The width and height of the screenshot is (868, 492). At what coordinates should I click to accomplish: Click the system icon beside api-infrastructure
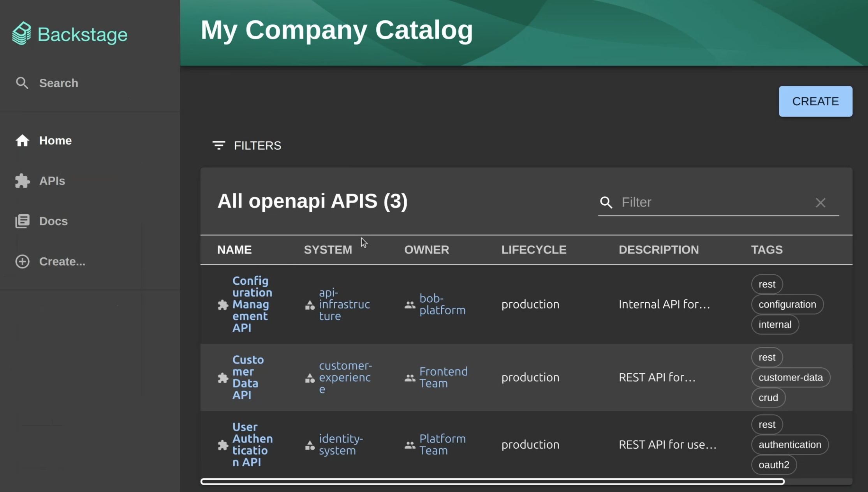tap(310, 305)
